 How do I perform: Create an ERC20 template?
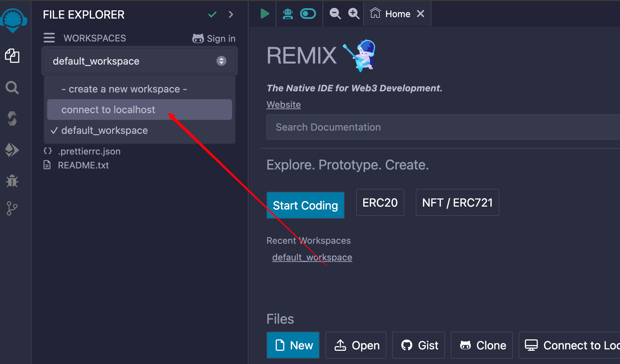[x=380, y=202]
